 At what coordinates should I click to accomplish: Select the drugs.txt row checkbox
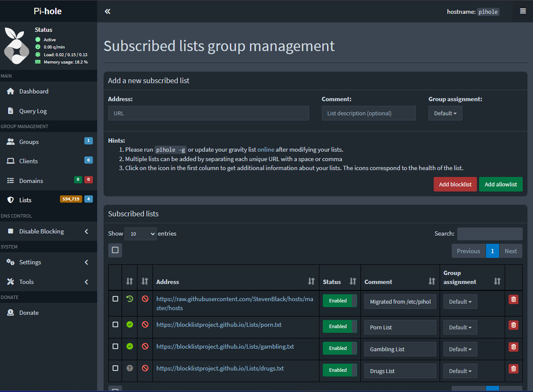pyautogui.click(x=115, y=368)
